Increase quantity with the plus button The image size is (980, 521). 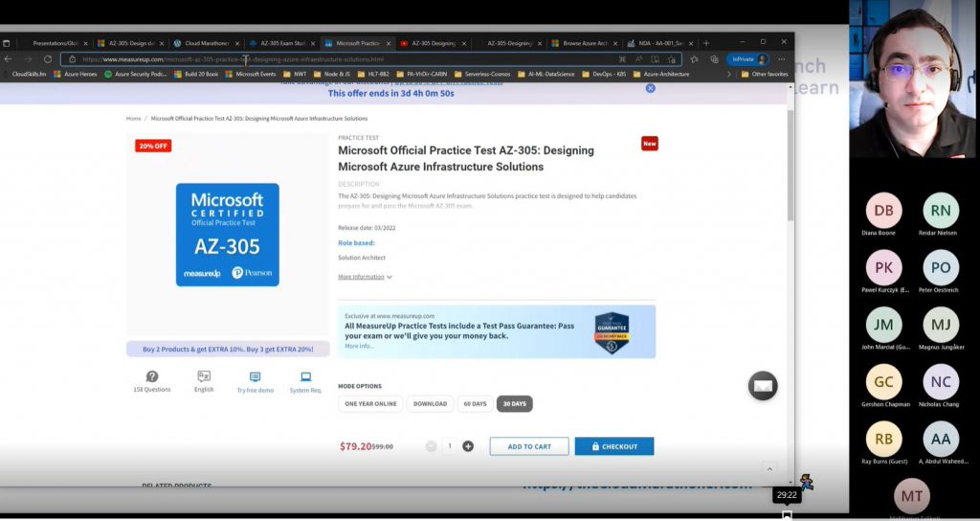click(467, 446)
